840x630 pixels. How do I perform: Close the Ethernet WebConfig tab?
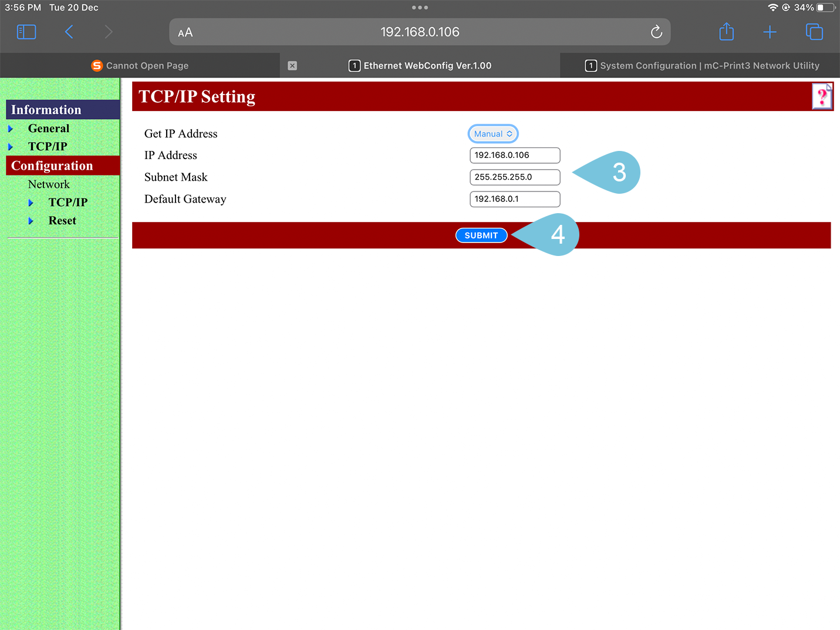pyautogui.click(x=292, y=66)
